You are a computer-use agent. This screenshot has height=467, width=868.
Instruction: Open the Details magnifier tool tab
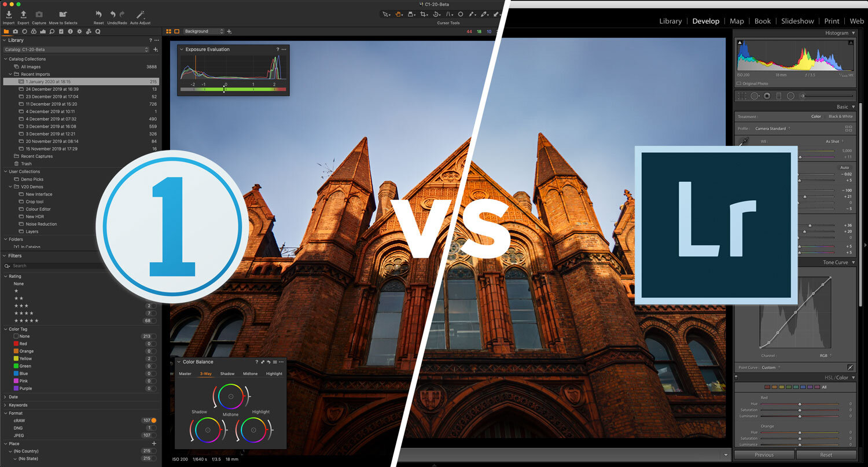click(52, 31)
